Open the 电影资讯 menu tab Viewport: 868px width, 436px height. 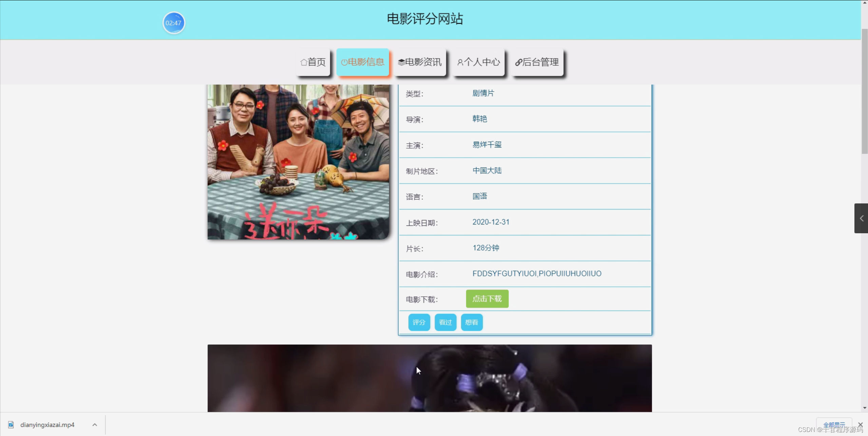(x=420, y=62)
